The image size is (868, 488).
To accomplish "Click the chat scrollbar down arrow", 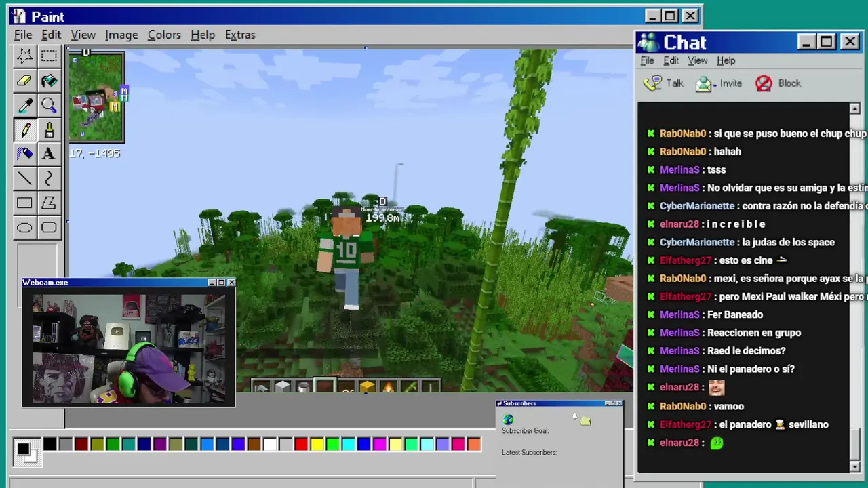I will pos(854,466).
